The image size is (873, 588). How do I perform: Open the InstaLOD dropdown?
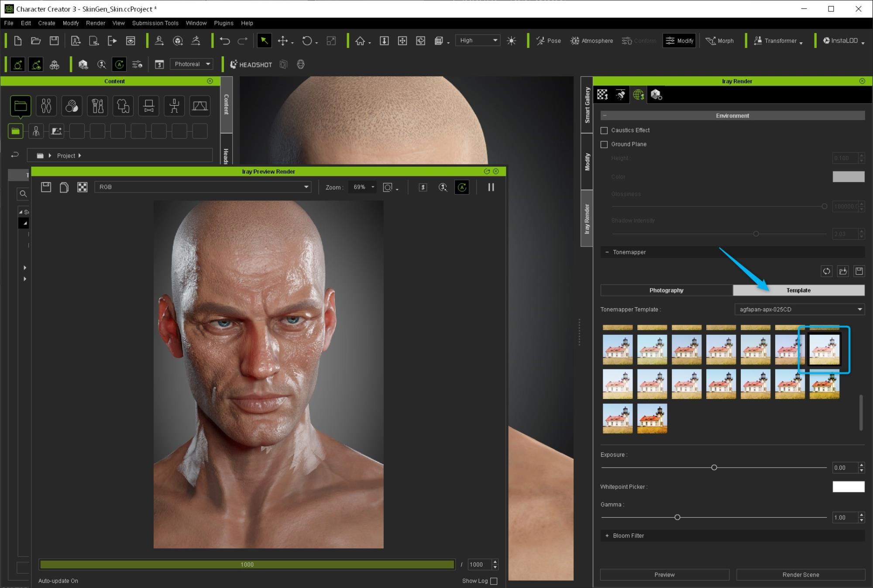[844, 41]
